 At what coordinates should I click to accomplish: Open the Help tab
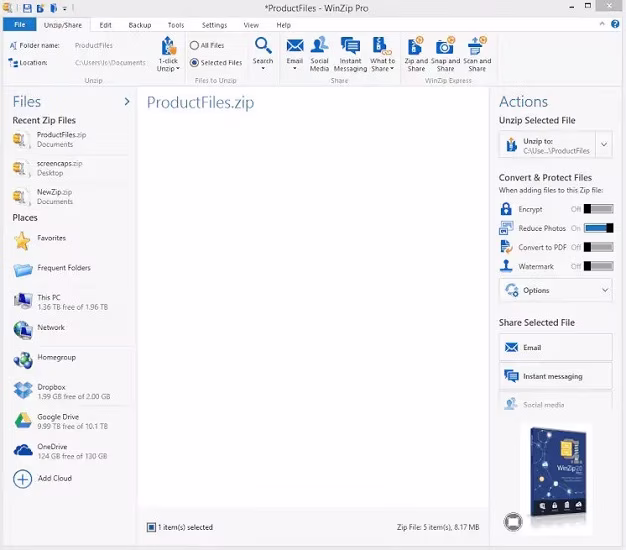(283, 25)
